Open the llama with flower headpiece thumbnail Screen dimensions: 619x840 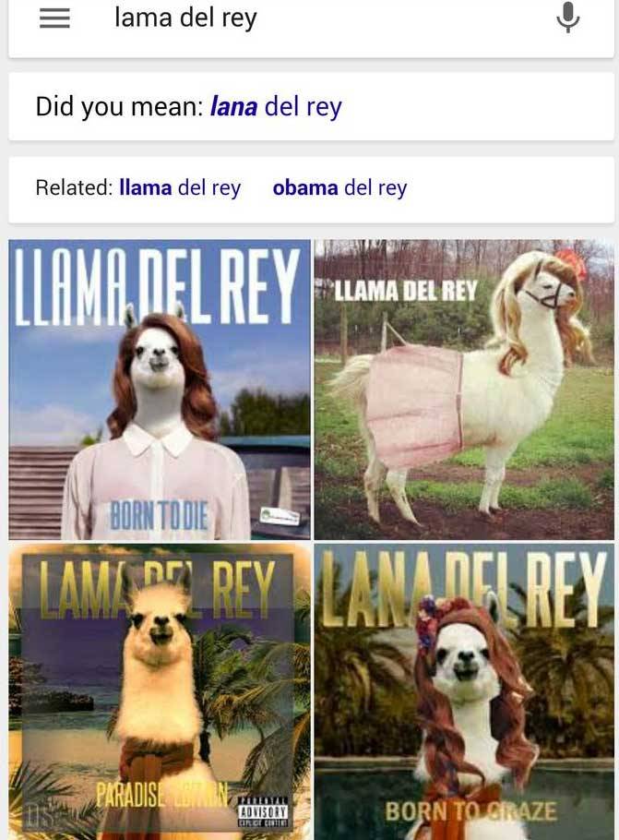click(464, 691)
